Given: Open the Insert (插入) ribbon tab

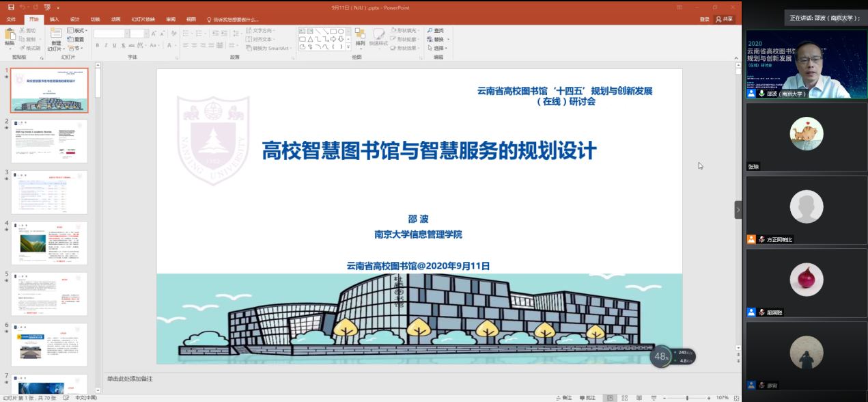Looking at the screenshot, I should pos(54,20).
